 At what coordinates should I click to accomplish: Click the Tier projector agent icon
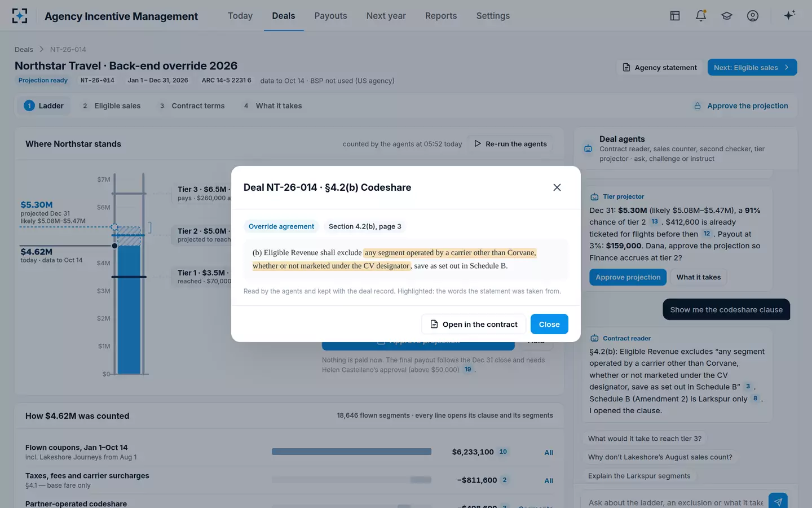594,197
